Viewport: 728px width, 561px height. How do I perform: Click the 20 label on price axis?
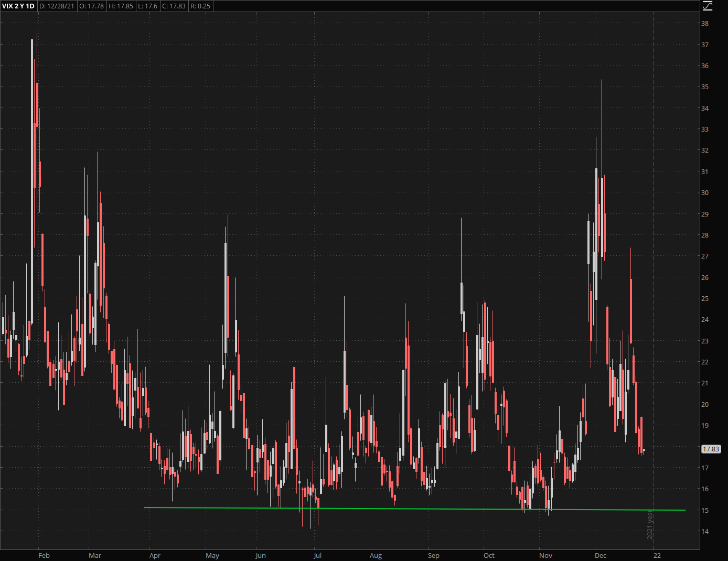coord(705,404)
